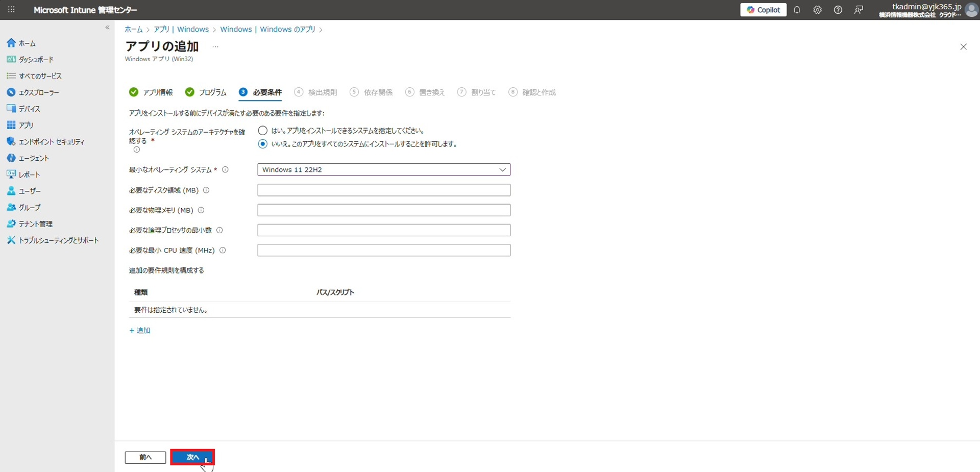Image resolution: width=980 pixels, height=472 pixels.
Task: Open エンドポイント セキュリティ in sidebar
Action: [x=51, y=142]
